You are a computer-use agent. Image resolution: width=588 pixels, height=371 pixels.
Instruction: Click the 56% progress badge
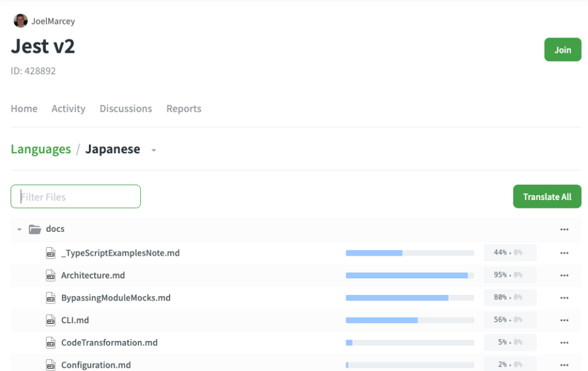(510, 320)
